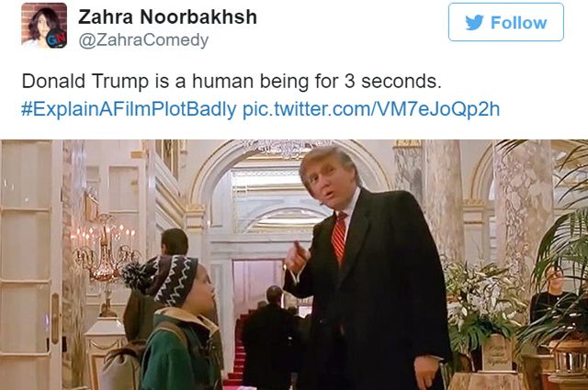Click the crystal chandelier in the photo
Viewport: 588px width, 390px height.
tap(285, 148)
